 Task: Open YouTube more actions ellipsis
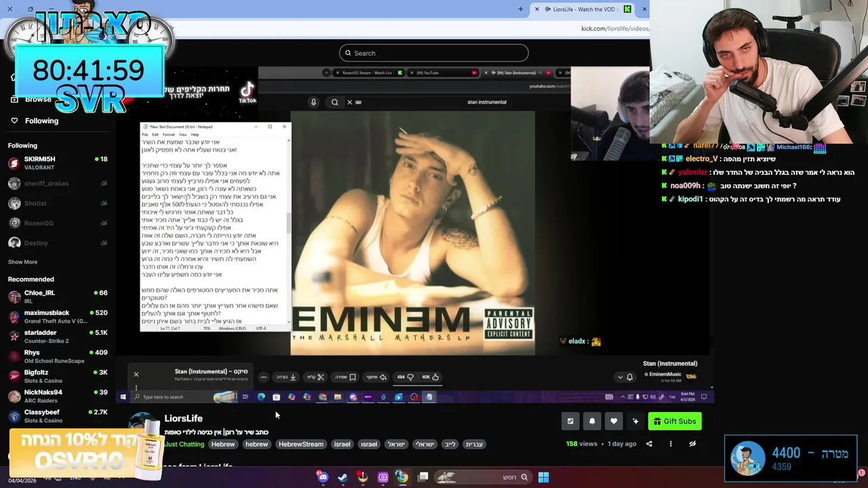(264, 377)
